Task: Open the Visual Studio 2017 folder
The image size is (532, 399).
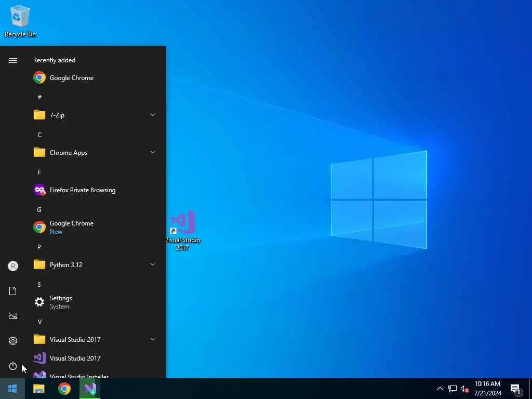Action: [95, 339]
